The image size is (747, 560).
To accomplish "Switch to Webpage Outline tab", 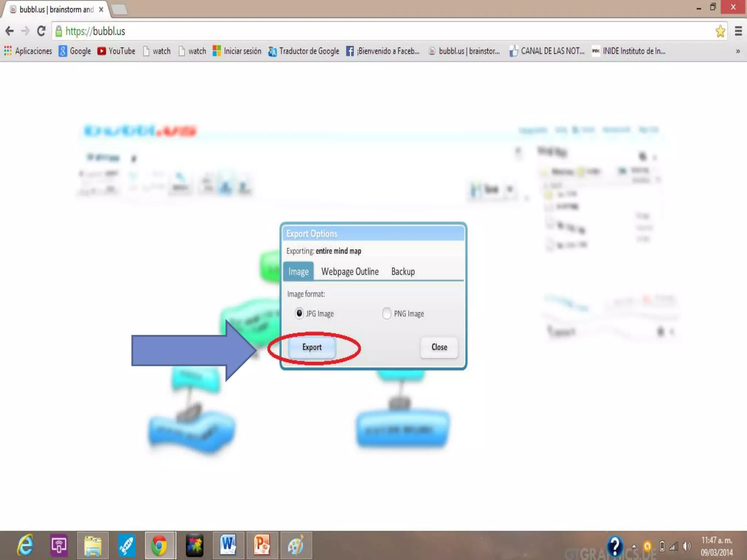I will pos(349,272).
